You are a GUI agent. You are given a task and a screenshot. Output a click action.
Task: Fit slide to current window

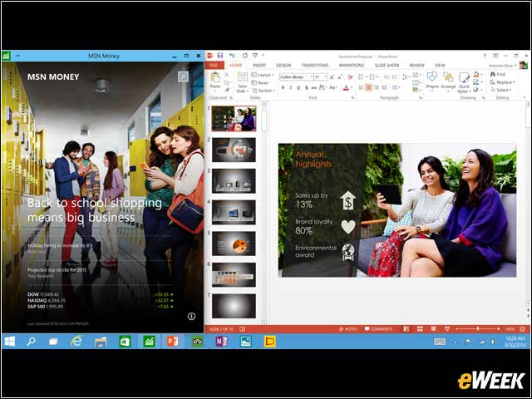pos(523,329)
